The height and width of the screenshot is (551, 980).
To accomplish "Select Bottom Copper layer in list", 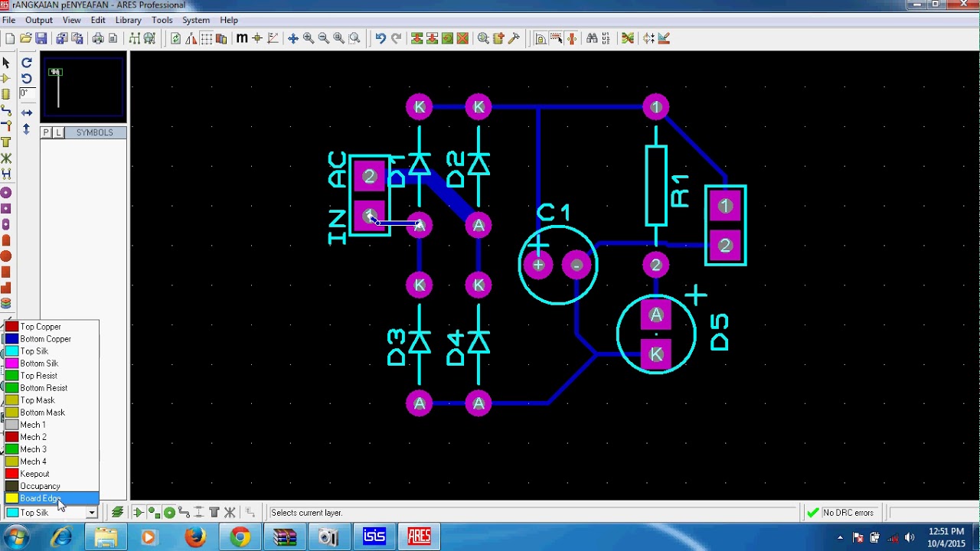I will pos(51,339).
